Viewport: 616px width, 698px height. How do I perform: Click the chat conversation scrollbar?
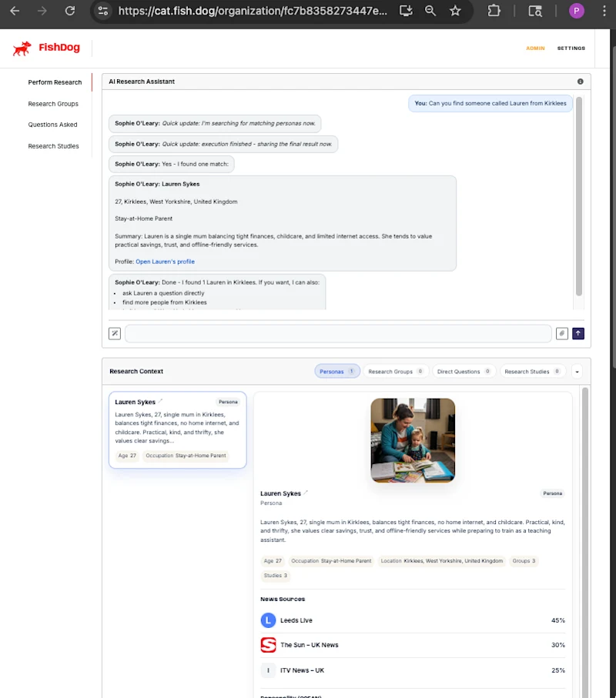(x=578, y=196)
